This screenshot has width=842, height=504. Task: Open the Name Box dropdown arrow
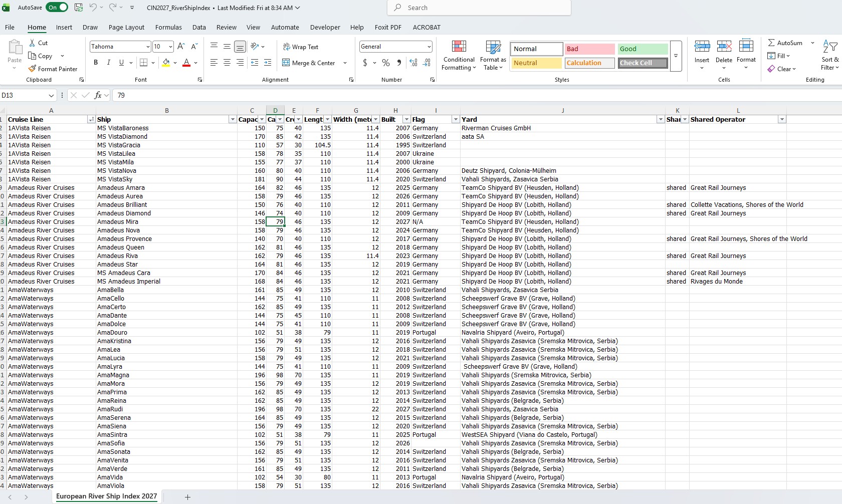tap(51, 95)
